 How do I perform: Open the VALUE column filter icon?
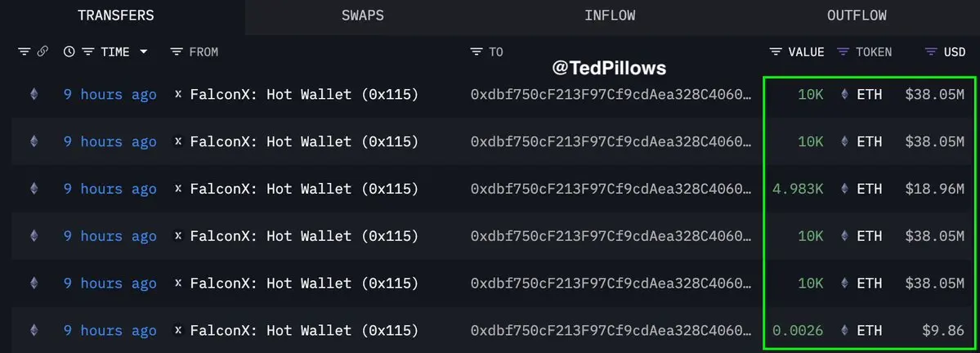coord(776,51)
